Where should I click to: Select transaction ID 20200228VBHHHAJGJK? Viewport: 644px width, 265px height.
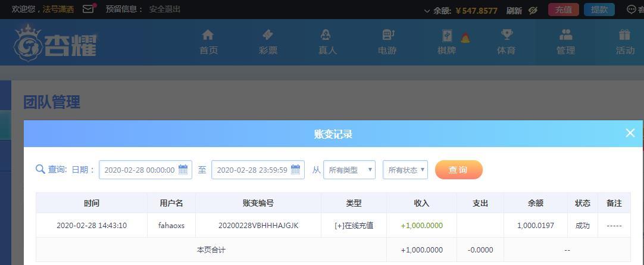(x=258, y=226)
